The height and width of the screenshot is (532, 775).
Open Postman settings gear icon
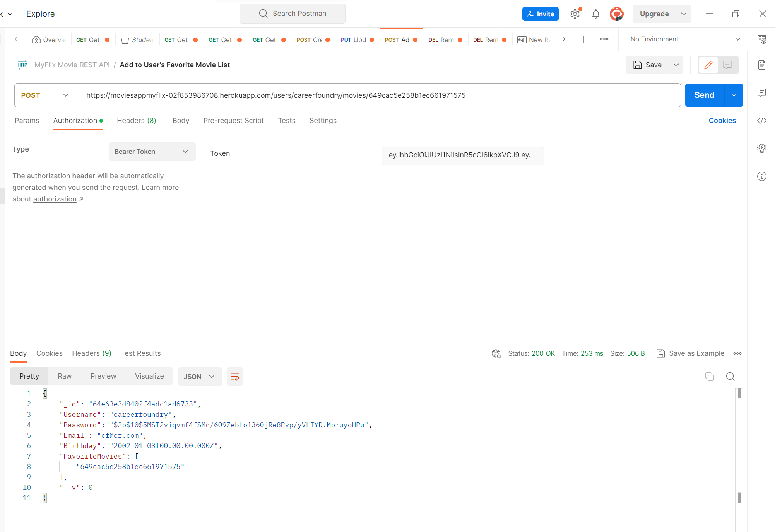575,14
